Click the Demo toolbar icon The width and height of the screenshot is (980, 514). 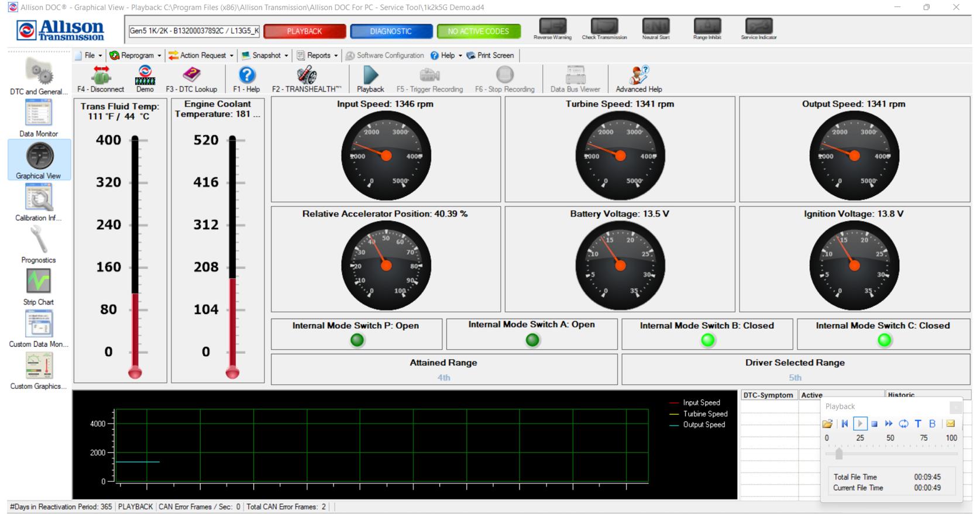point(145,79)
